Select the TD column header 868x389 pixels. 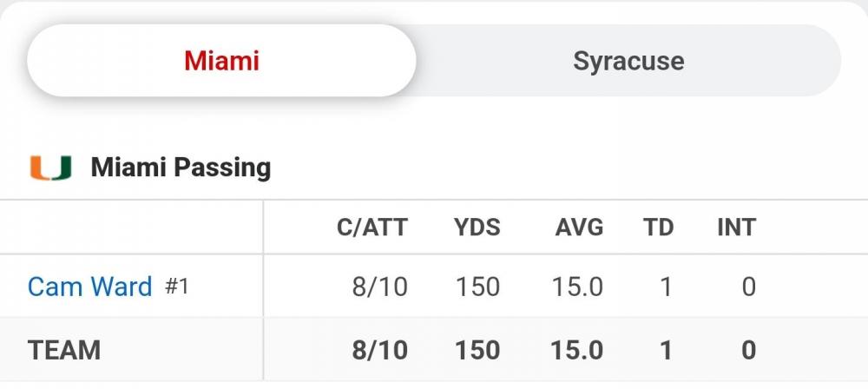click(658, 227)
